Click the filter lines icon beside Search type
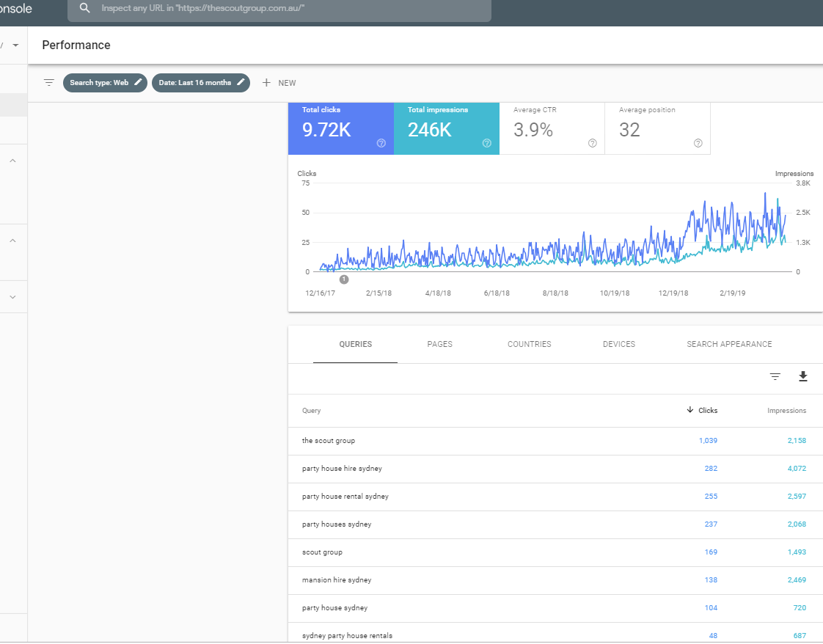Screen dimensions: 823x644 [x=49, y=83]
